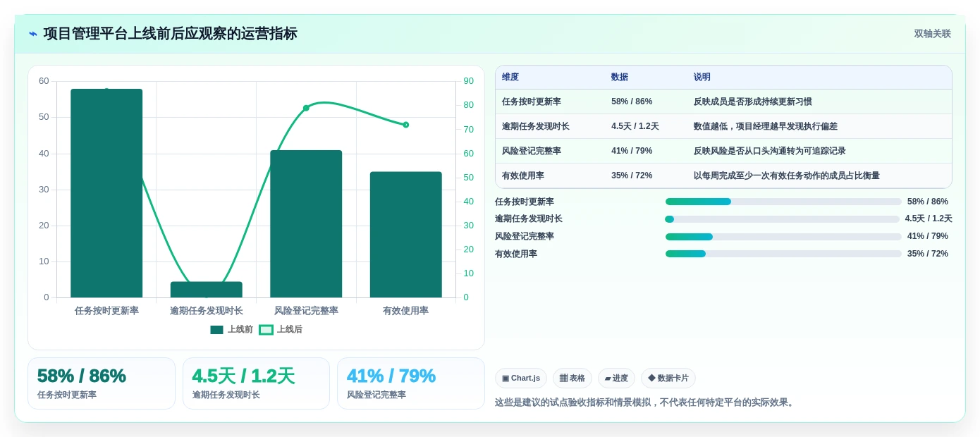Select the 进度 tag chip

(616, 378)
